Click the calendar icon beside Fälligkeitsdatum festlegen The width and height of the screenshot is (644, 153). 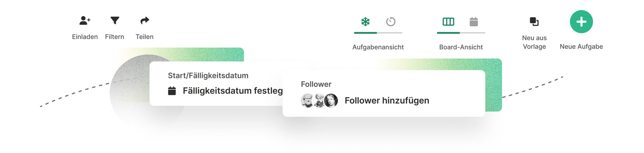172,91
